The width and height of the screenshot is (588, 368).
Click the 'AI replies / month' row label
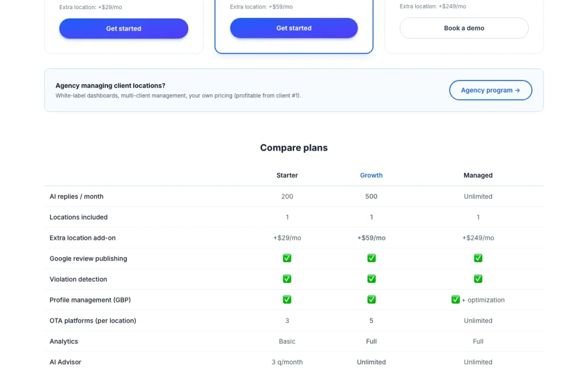click(x=76, y=197)
